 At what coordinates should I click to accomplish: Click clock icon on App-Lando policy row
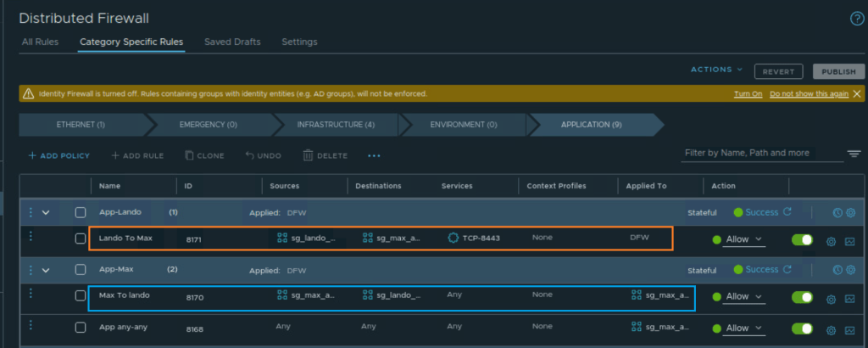[x=837, y=212]
